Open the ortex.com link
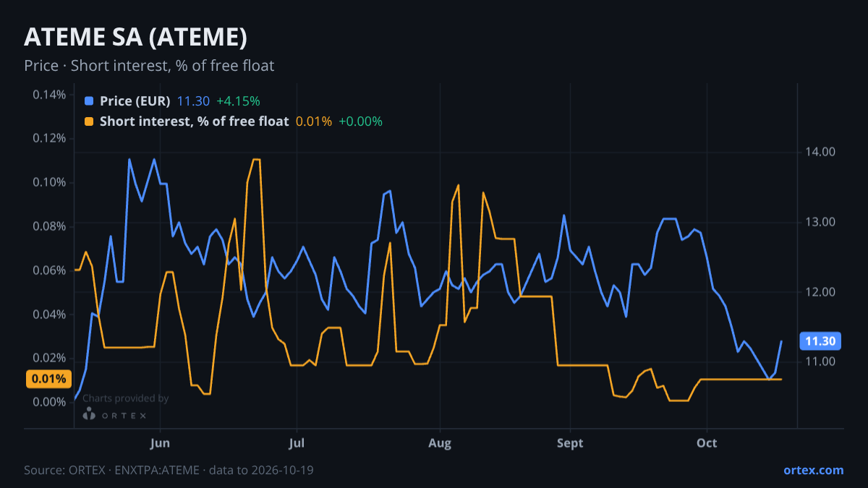This screenshot has height=488, width=868. click(813, 470)
